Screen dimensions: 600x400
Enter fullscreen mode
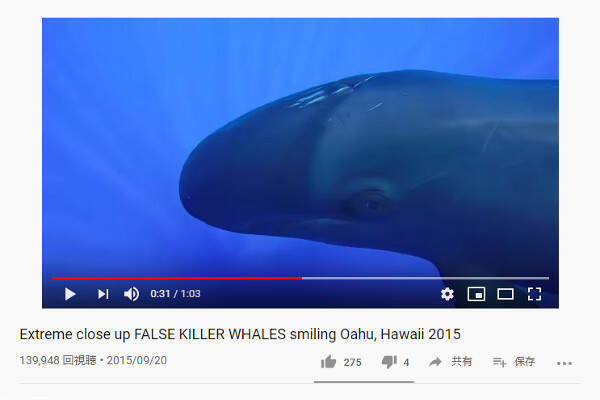point(534,294)
